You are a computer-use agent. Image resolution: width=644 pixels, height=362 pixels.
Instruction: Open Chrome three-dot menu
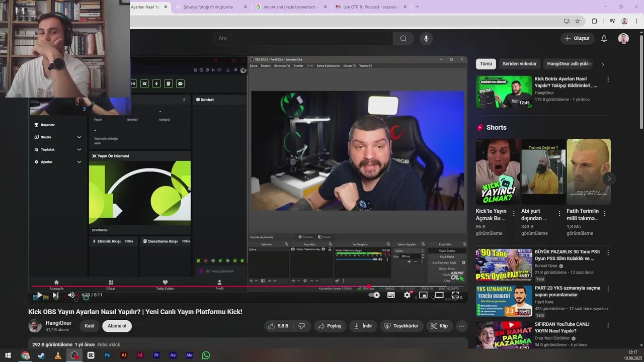(x=635, y=21)
